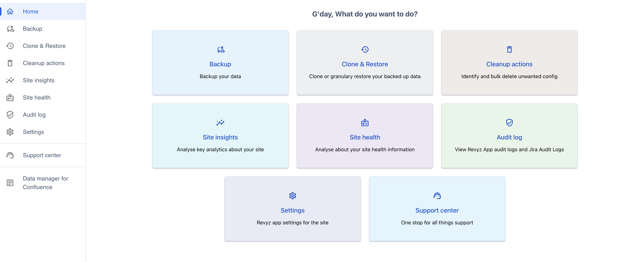Click the Site health medical icon in card

click(x=365, y=123)
